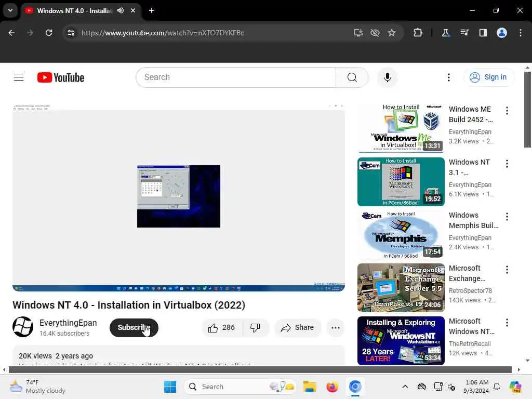
Task: Bookmark this page with the star
Action: 392,33
